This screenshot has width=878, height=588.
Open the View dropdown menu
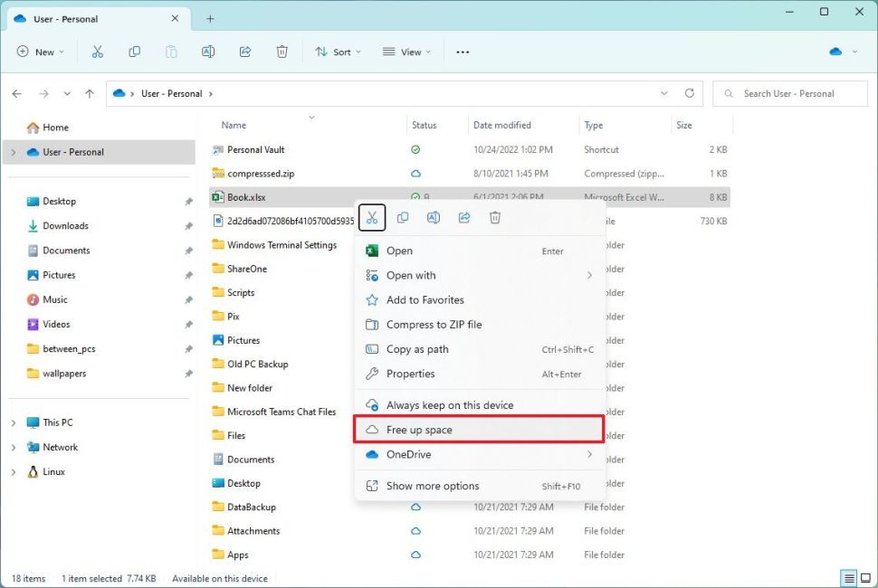click(x=402, y=52)
